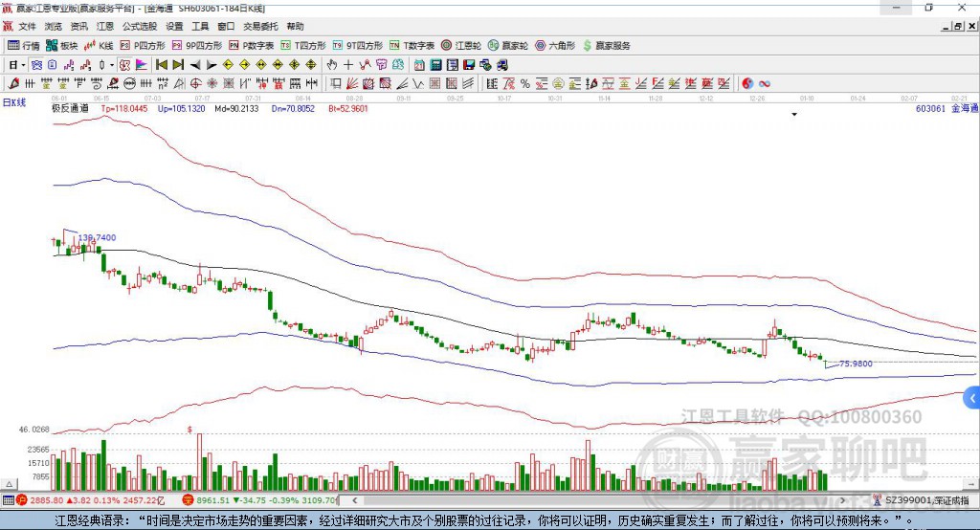Expand the blue side panel chevron

[972, 398]
